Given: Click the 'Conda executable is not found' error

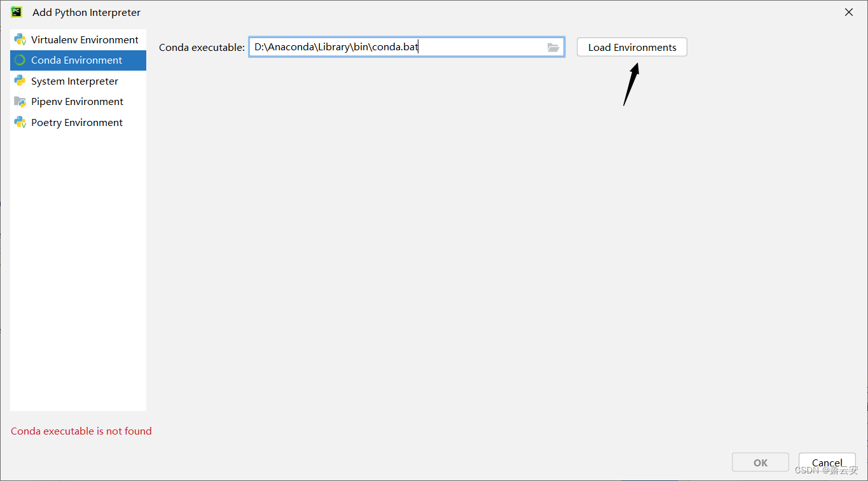Looking at the screenshot, I should coord(81,431).
